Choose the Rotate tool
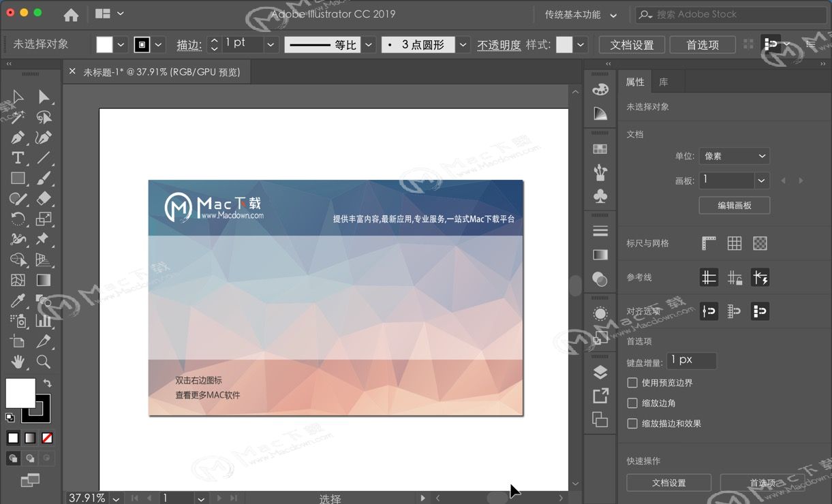 18,219
